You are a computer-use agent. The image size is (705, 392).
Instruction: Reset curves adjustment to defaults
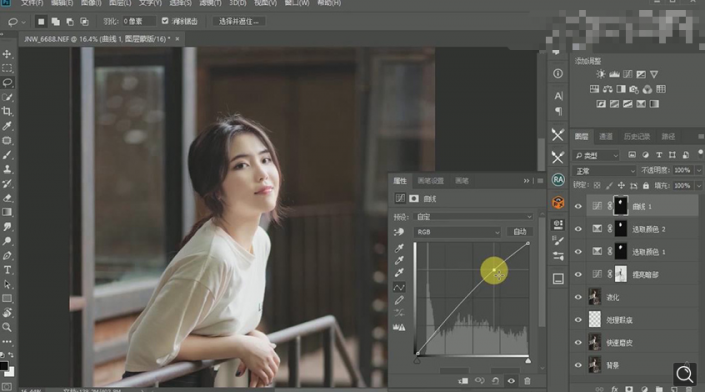(x=495, y=381)
